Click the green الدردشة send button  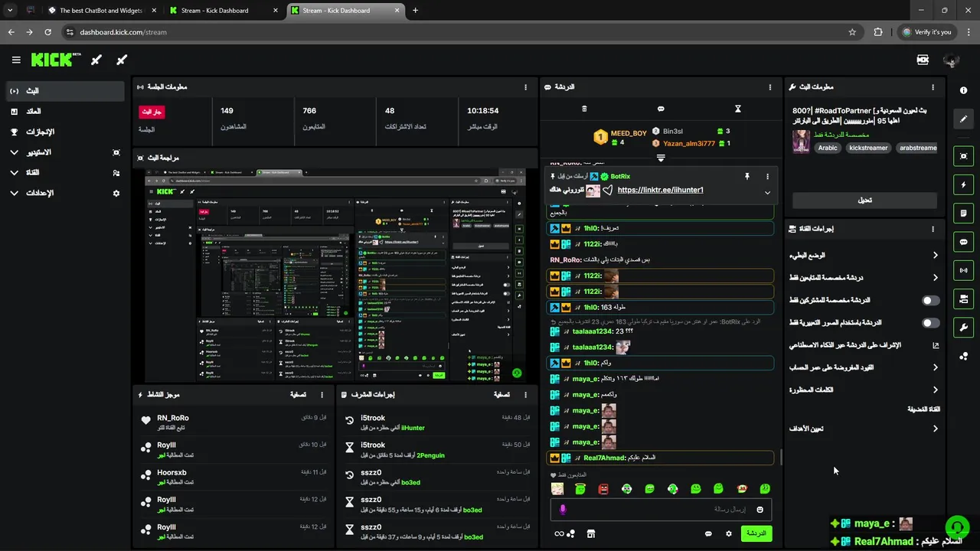(x=756, y=533)
